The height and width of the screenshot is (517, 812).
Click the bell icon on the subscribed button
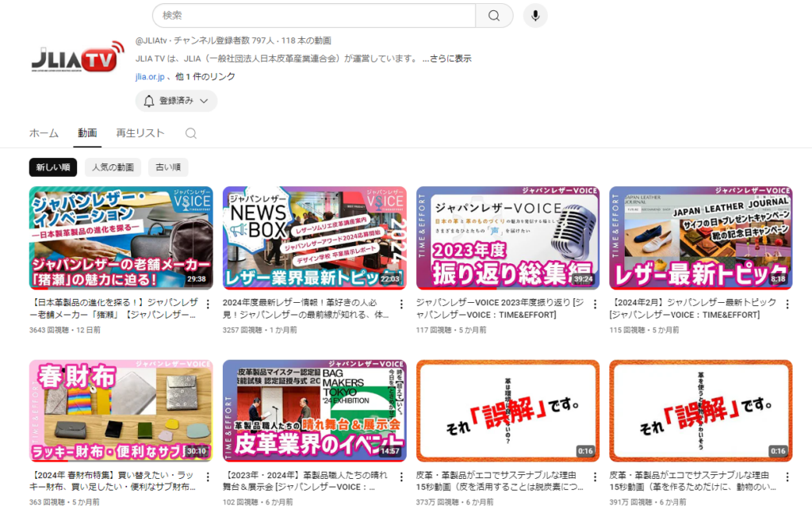(x=148, y=101)
